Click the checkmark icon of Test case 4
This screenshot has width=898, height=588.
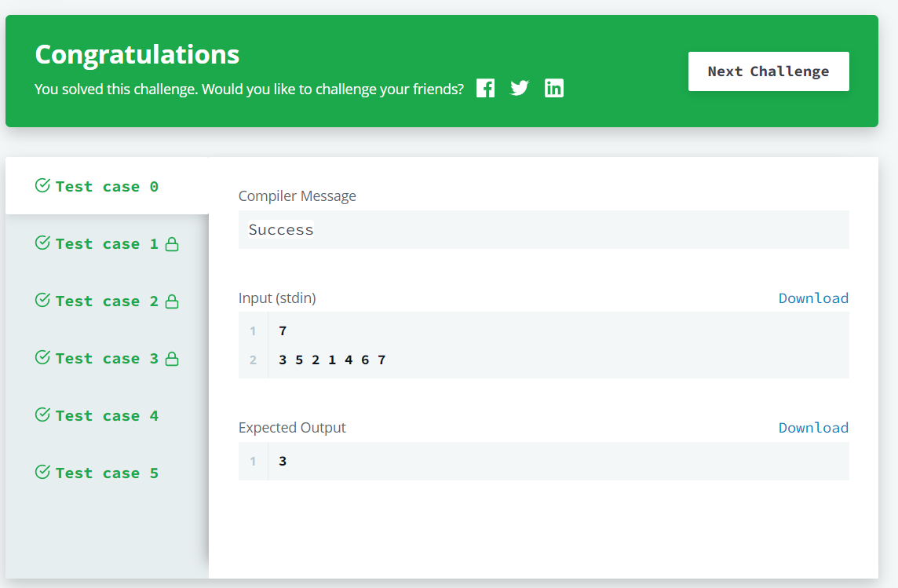pyautogui.click(x=42, y=415)
